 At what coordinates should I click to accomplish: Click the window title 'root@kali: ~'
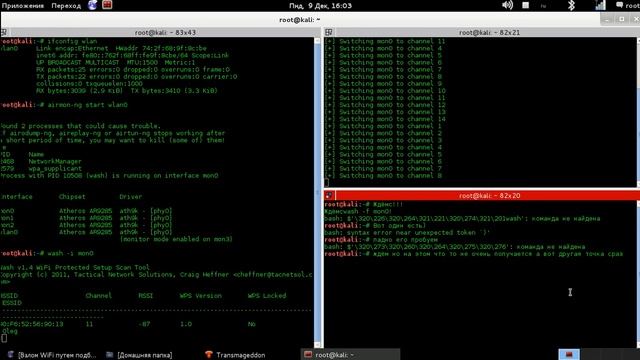pyautogui.click(x=300, y=20)
